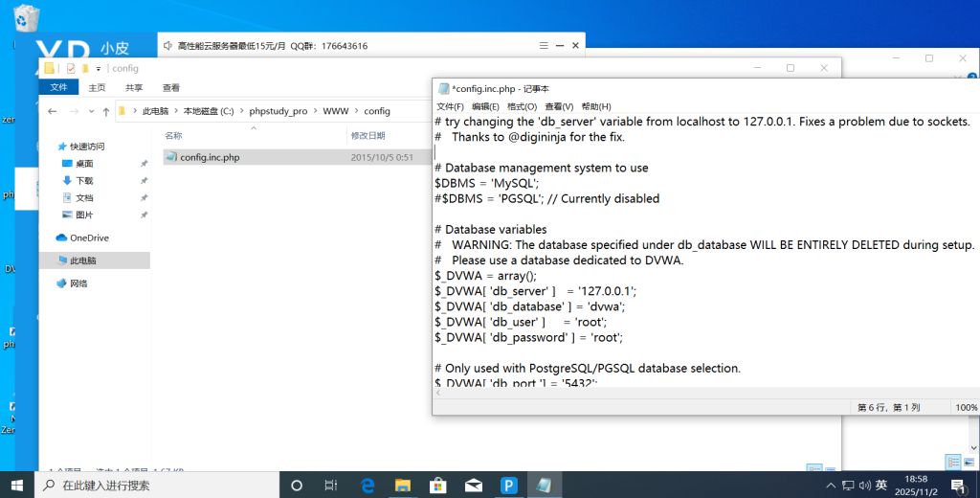Select OneDrive in the navigation pane
980x498 pixels.
tap(89, 238)
